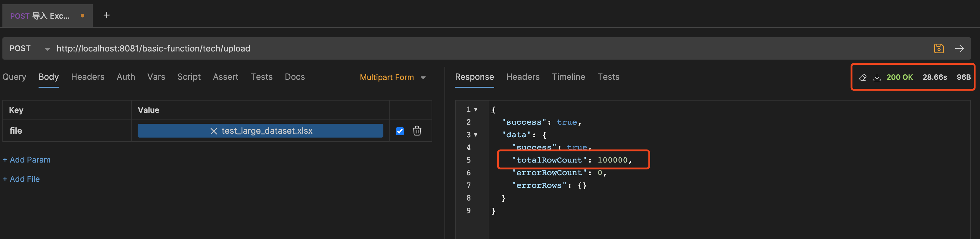Switch to the Timeline tab

568,77
